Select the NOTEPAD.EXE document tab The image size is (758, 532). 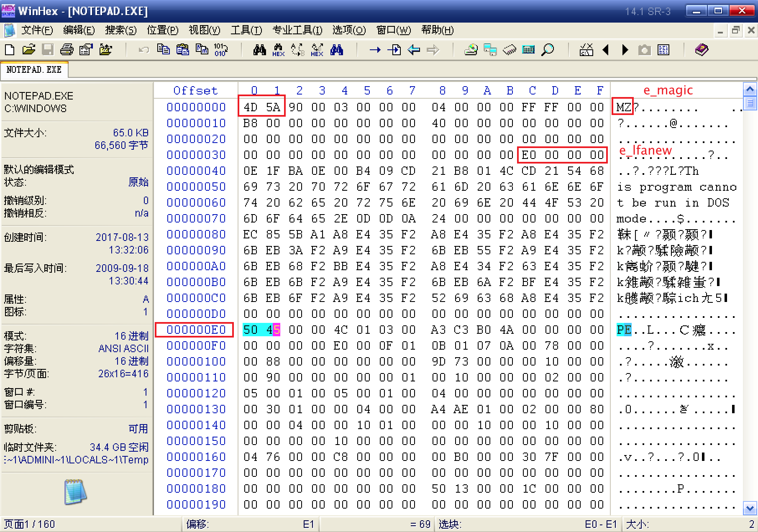[x=34, y=69]
